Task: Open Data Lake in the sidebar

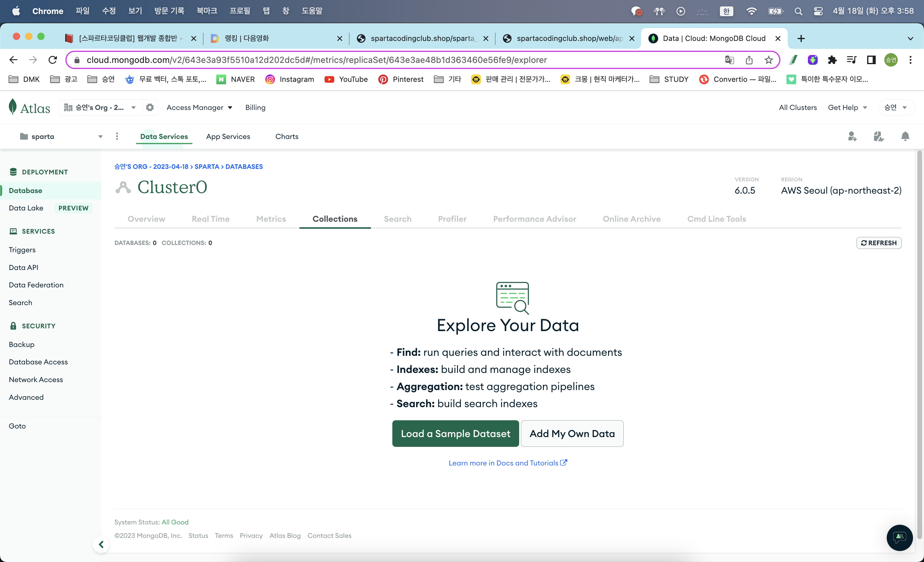Action: point(26,208)
